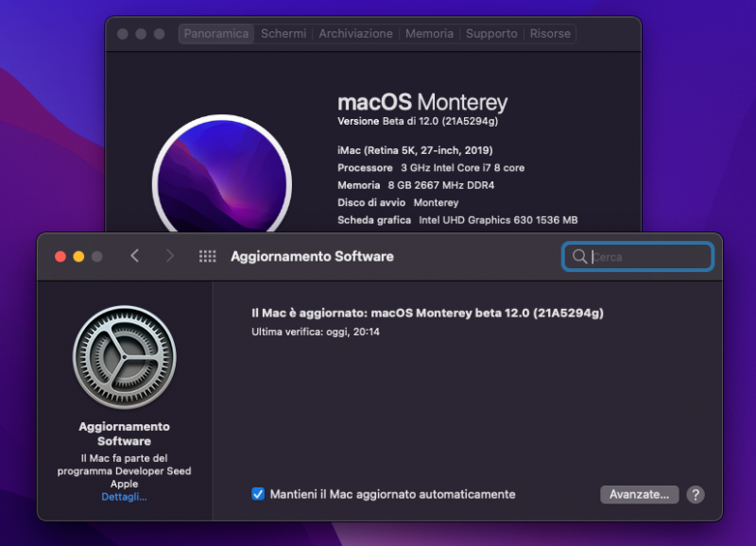Click 'Il Mac fa parte del programma Developer Seed' text
The image size is (756, 546).
124,470
